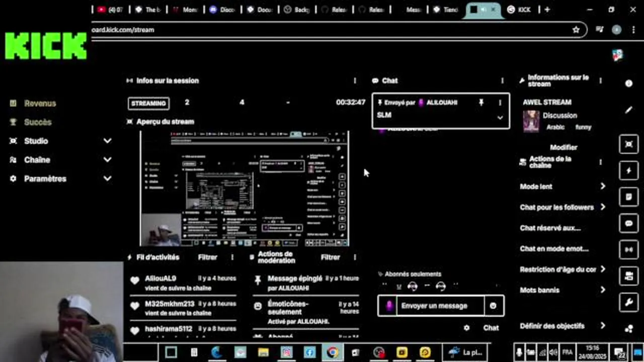Switch to the Discord browser tab
The image size is (644, 362).
(x=223, y=10)
